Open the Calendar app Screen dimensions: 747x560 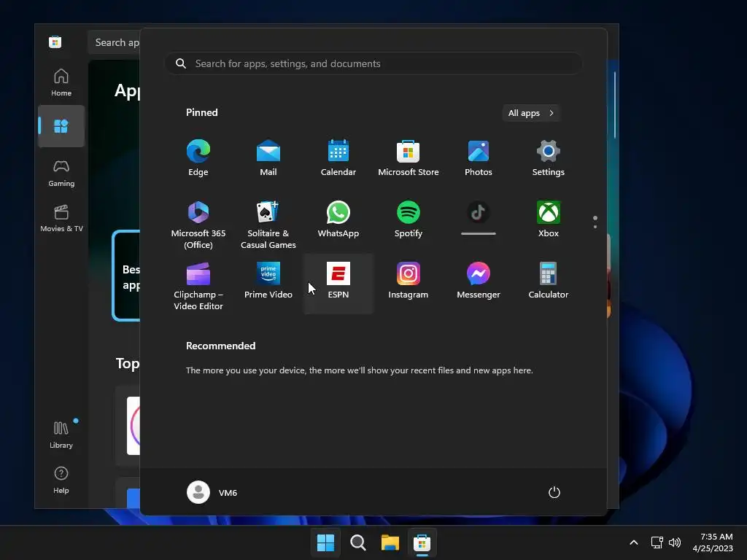[338, 158]
